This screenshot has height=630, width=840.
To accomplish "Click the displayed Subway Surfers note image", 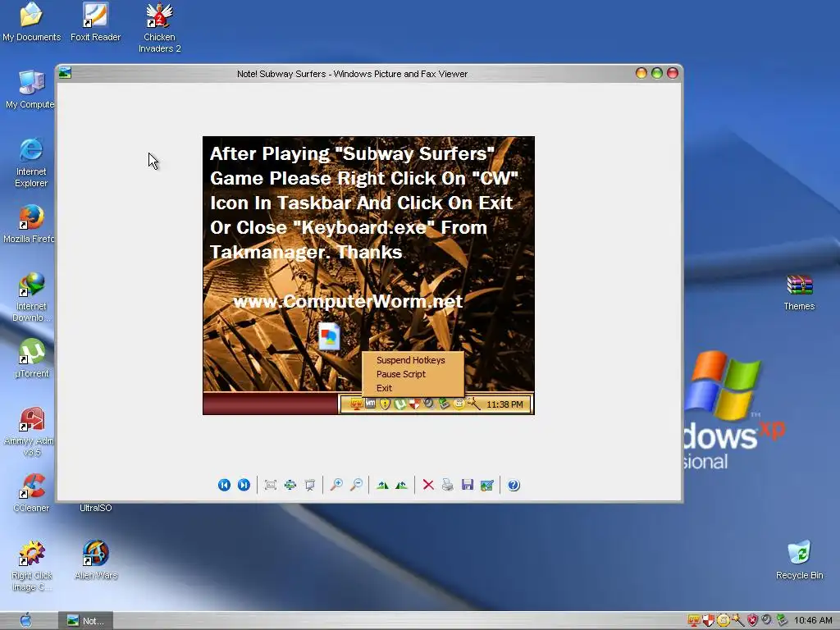I will pos(368,276).
